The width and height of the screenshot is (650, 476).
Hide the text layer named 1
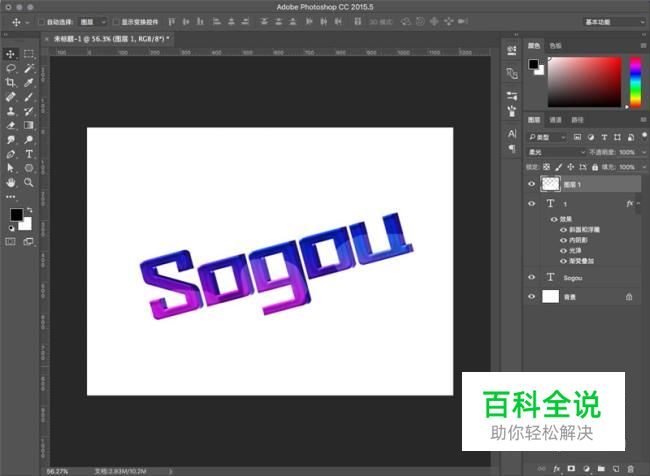[531, 204]
